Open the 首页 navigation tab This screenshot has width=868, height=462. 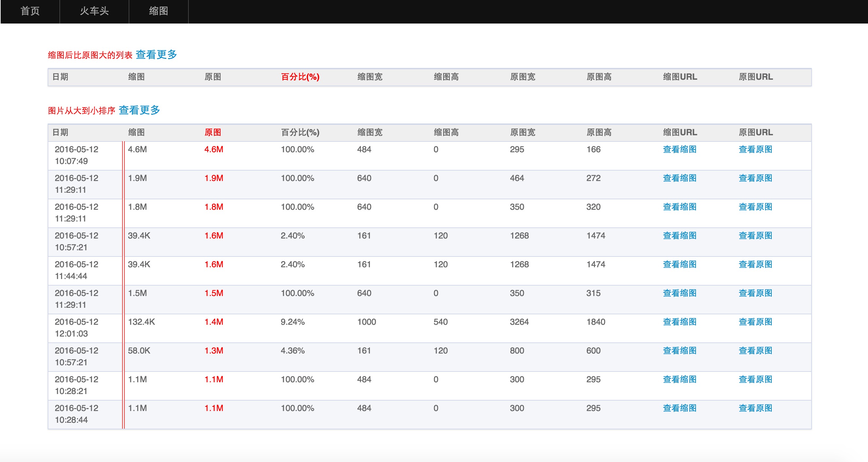point(30,11)
